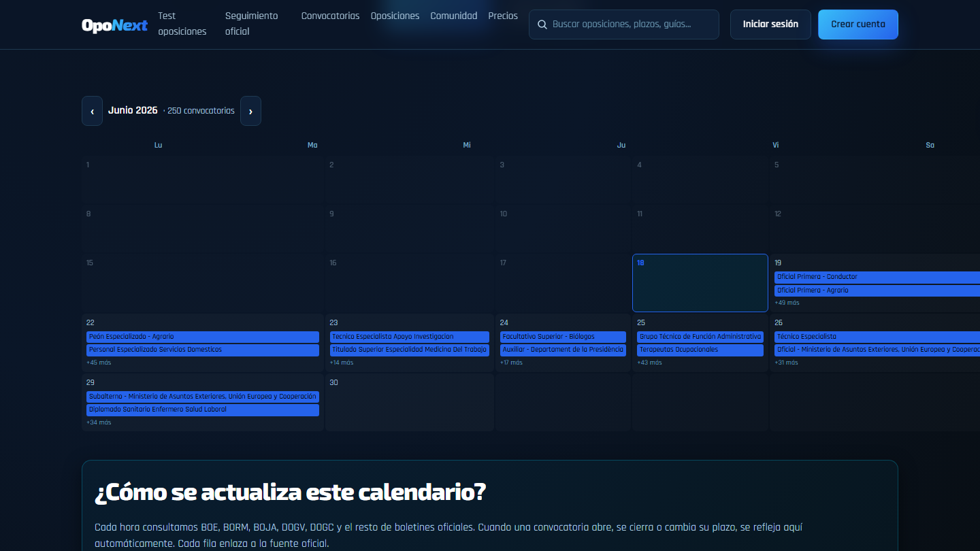Go to previous month arrow
Viewport: 980px width, 551px height.
[92, 111]
